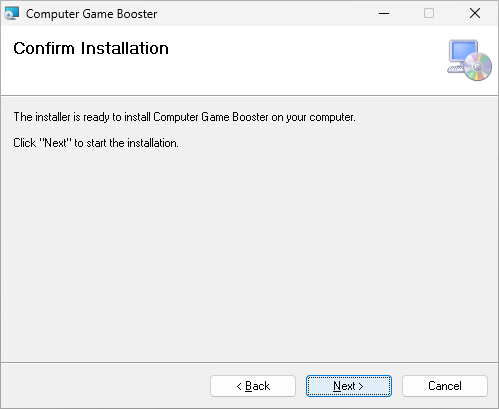Image resolution: width=499 pixels, height=409 pixels.
Task: Click the underlined N in Next
Action: [x=337, y=386]
